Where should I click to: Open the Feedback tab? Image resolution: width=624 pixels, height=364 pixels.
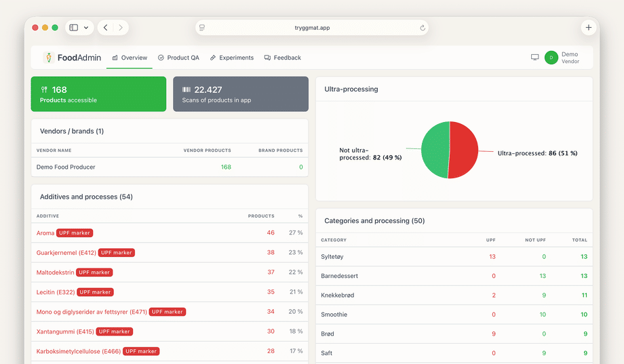tap(283, 58)
